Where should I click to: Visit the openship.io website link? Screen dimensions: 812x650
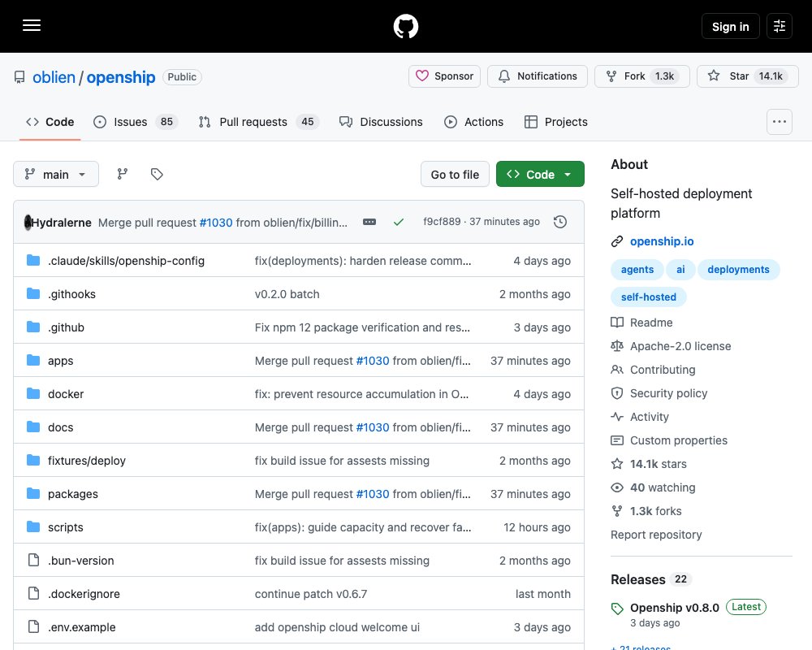[x=661, y=241]
